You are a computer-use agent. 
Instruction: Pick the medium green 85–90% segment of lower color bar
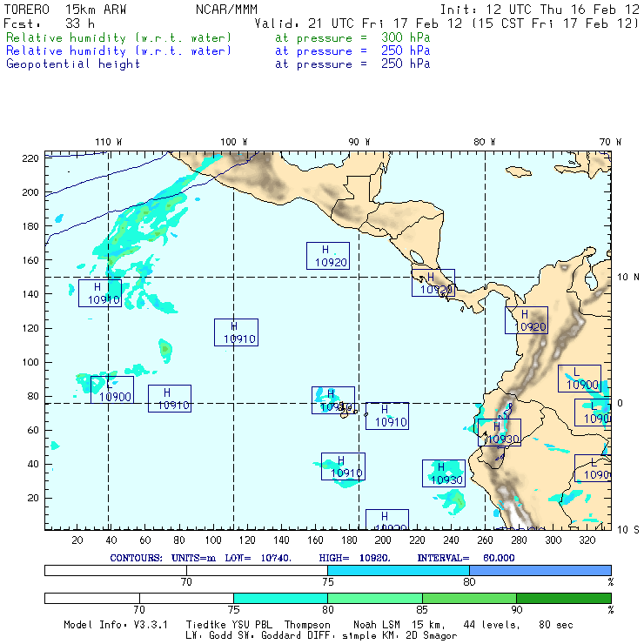click(x=469, y=598)
